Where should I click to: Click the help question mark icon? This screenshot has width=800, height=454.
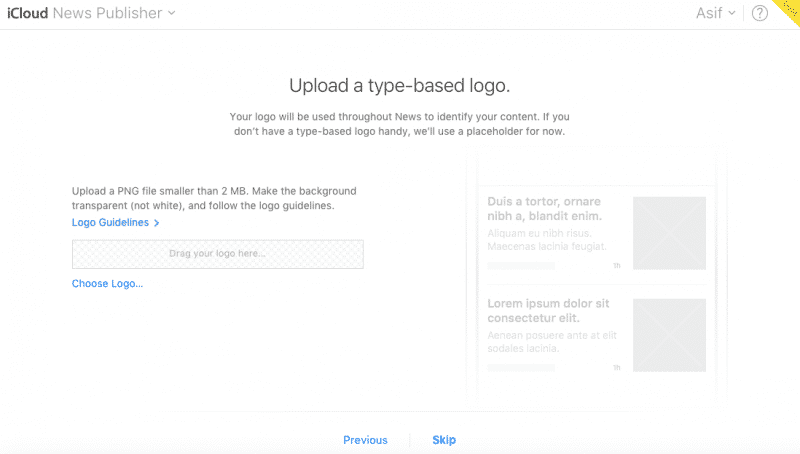pos(760,13)
